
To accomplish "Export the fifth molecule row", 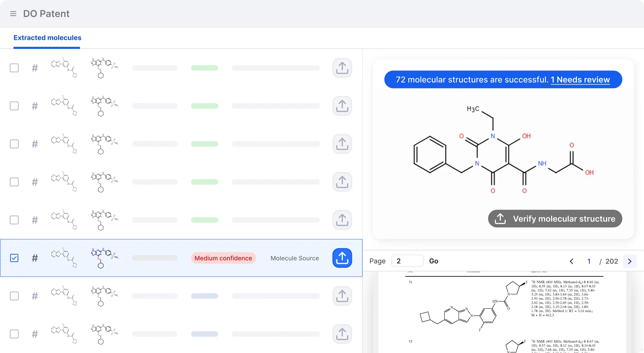I will coord(342,220).
